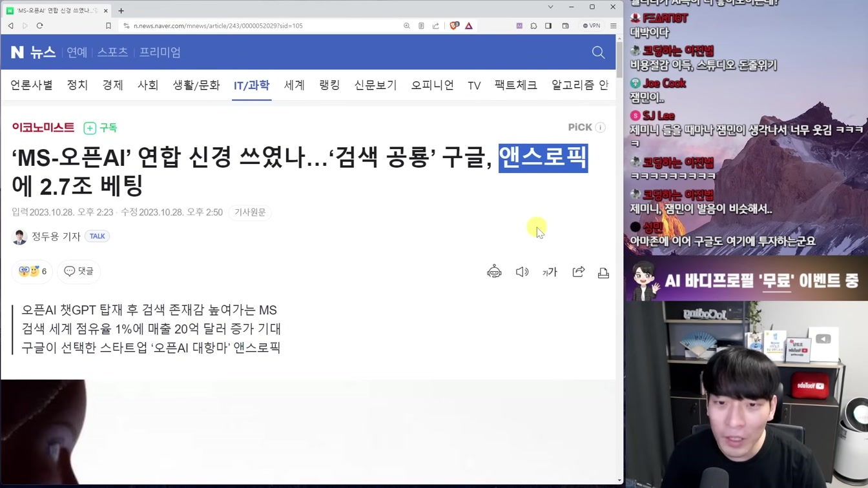Click the VPN button in toolbar
The image size is (868, 488).
point(592,26)
